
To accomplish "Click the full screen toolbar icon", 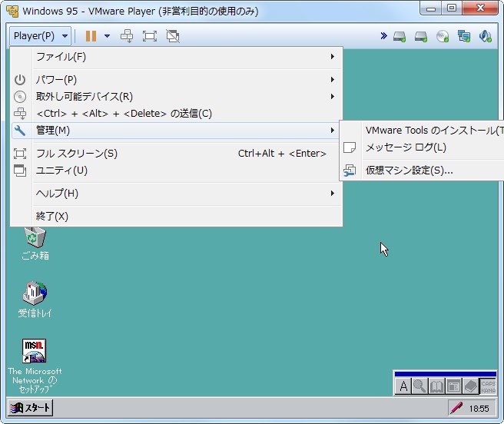I will (x=150, y=36).
